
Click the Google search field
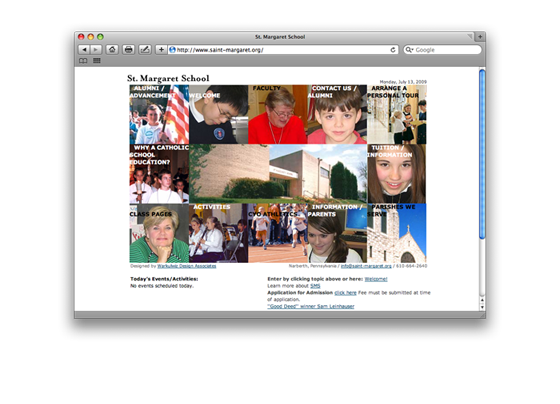click(442, 50)
